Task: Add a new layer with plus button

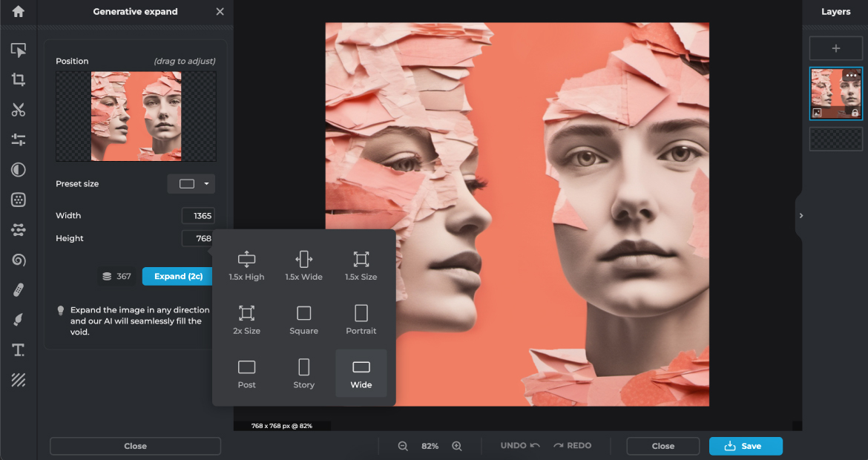Action: point(835,48)
